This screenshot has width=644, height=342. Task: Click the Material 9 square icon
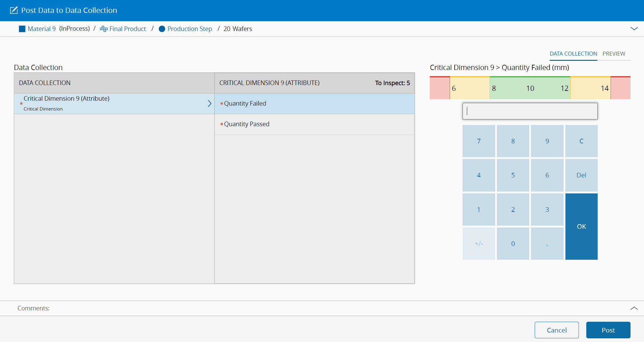pos(22,29)
